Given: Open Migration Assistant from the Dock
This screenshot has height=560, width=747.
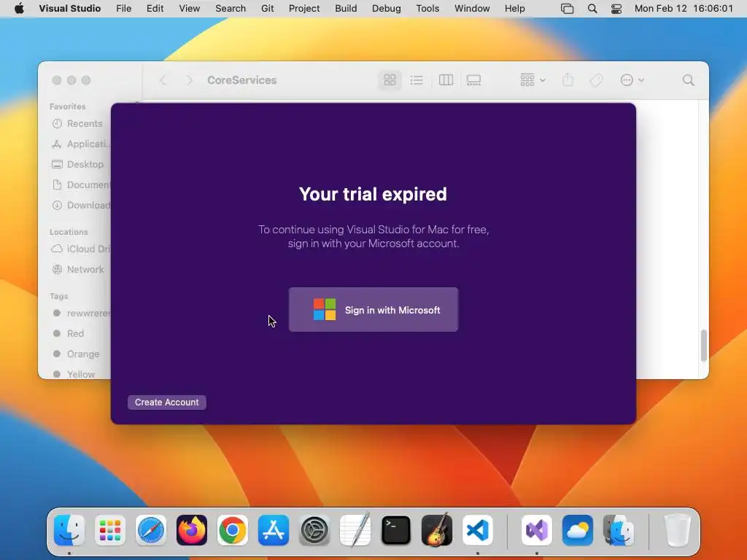Looking at the screenshot, I should 619,530.
